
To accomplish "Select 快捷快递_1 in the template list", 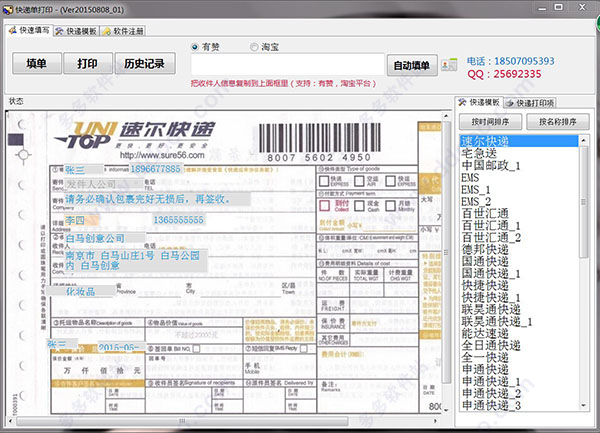I will pyautogui.click(x=519, y=298).
